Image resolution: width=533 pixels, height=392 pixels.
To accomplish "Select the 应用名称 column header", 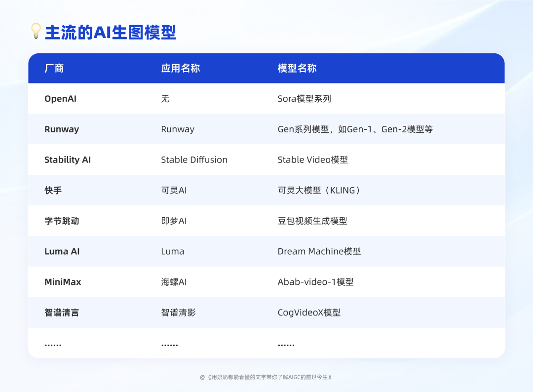I will click(x=181, y=68).
